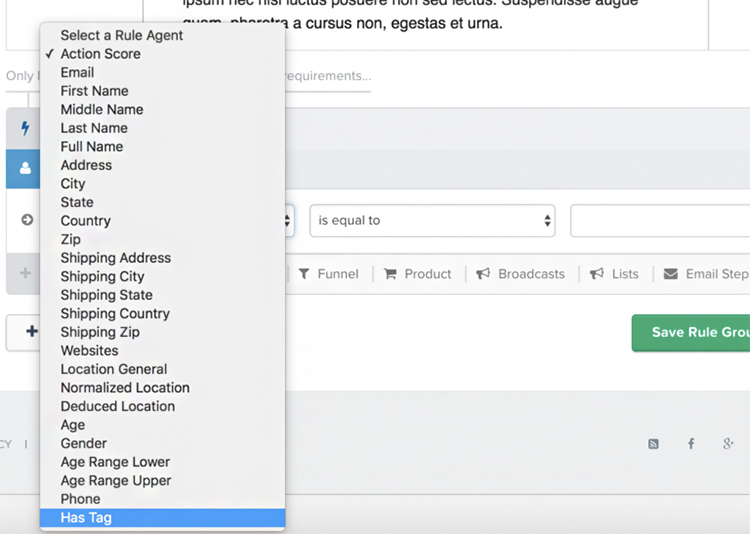Open the 'is equal to' operator dropdown
The width and height of the screenshot is (750, 534).
[432, 221]
